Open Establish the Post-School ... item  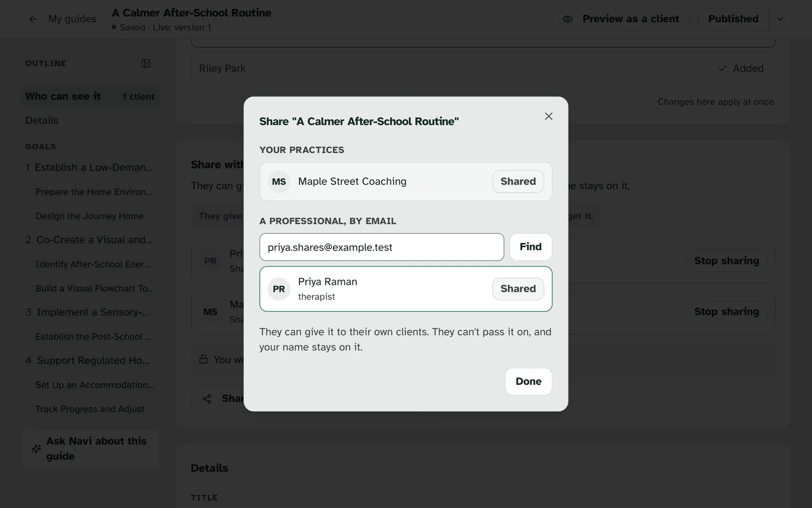click(93, 336)
